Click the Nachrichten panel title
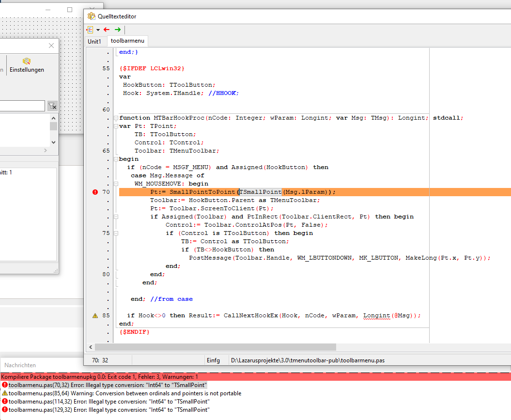 (x=20, y=365)
